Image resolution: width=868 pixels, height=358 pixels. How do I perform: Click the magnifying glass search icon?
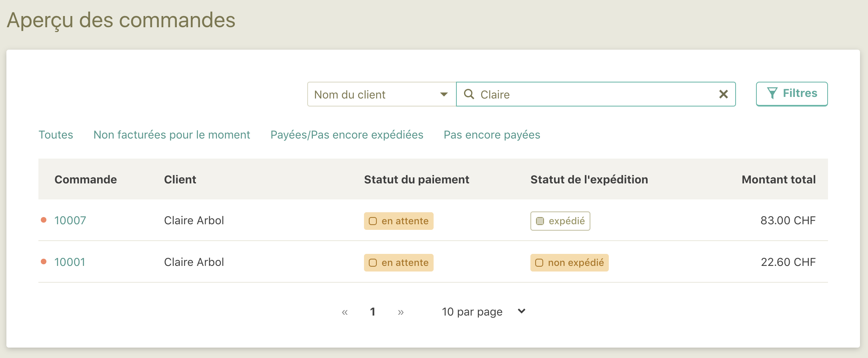469,94
